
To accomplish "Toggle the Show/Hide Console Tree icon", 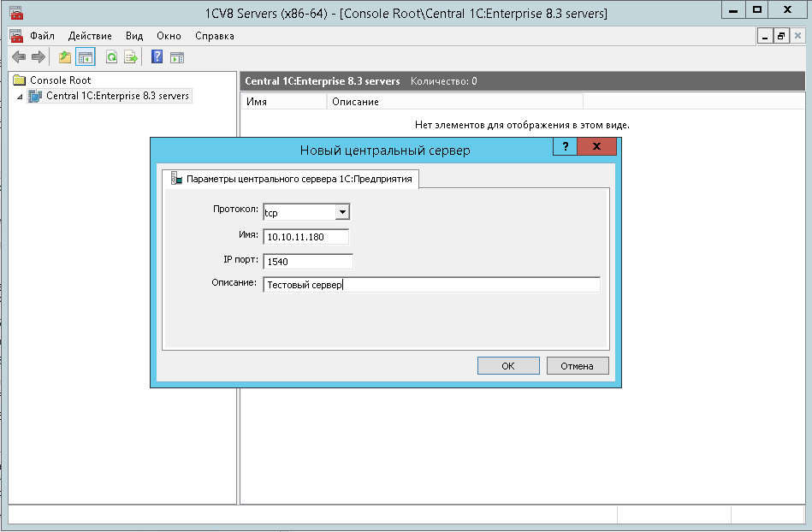I will pyautogui.click(x=85, y=57).
